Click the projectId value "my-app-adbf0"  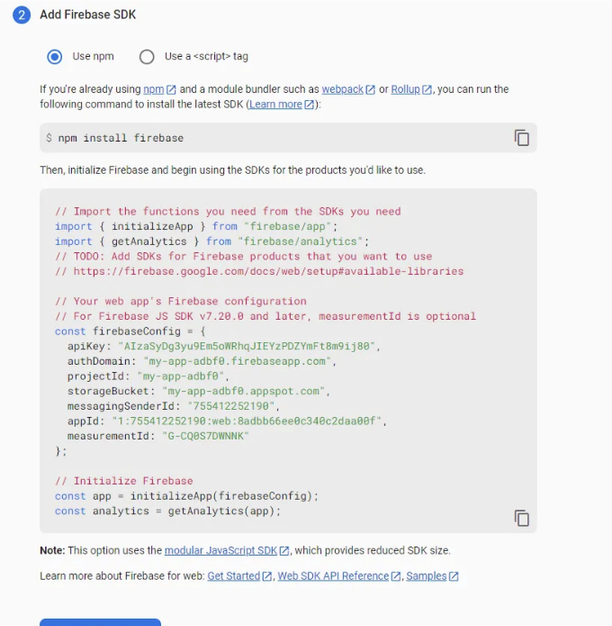(180, 376)
